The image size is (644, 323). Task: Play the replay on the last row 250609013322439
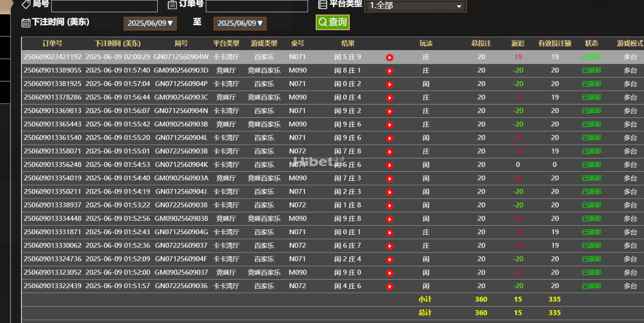389,286
